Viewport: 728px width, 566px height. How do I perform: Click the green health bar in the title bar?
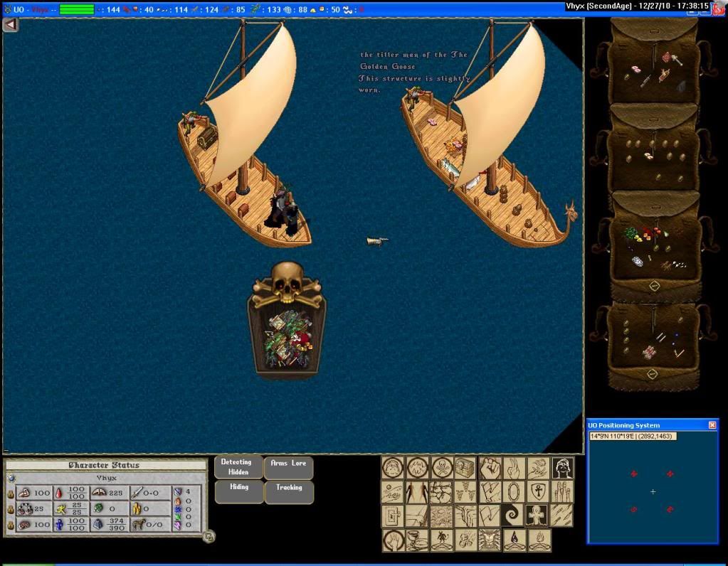click(77, 9)
